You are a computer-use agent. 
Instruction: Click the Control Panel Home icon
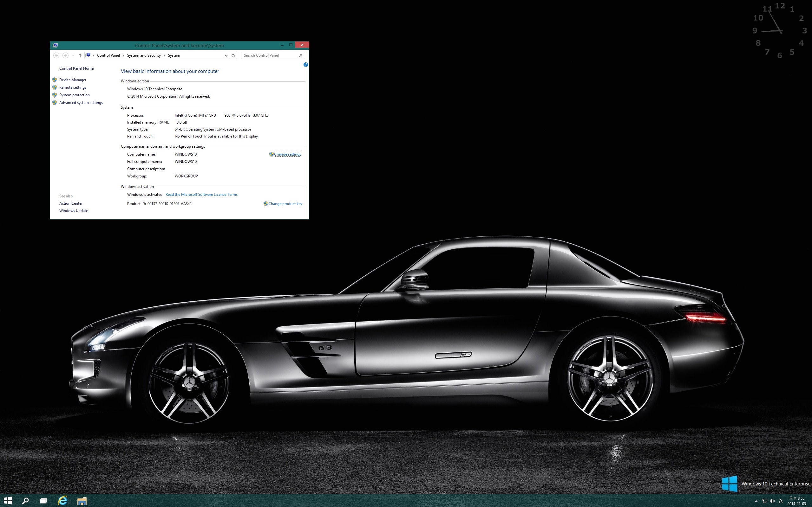76,68
